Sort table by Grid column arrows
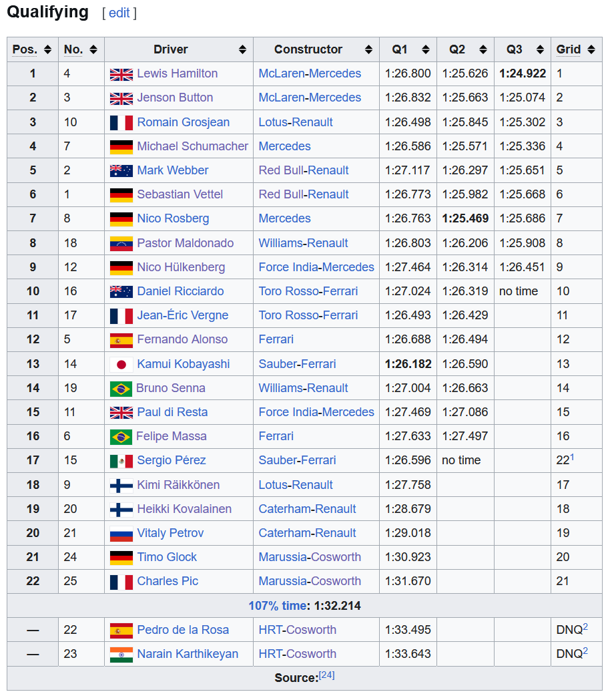 click(591, 49)
